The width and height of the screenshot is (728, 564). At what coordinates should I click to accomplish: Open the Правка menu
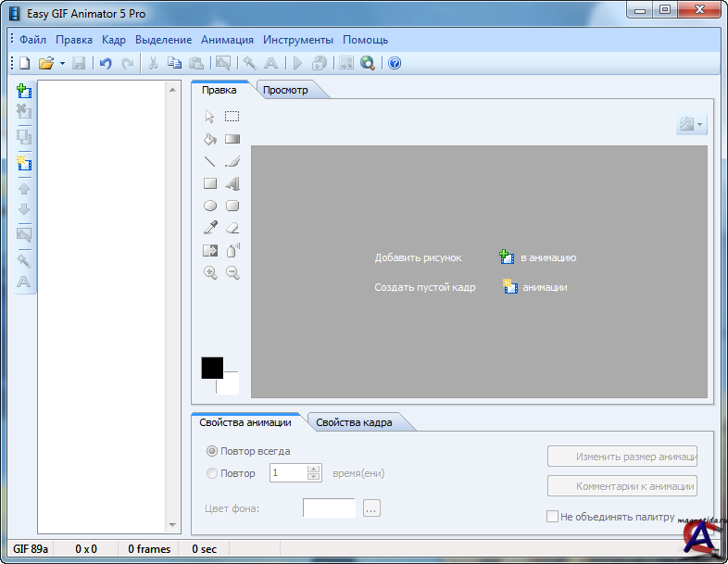74,40
